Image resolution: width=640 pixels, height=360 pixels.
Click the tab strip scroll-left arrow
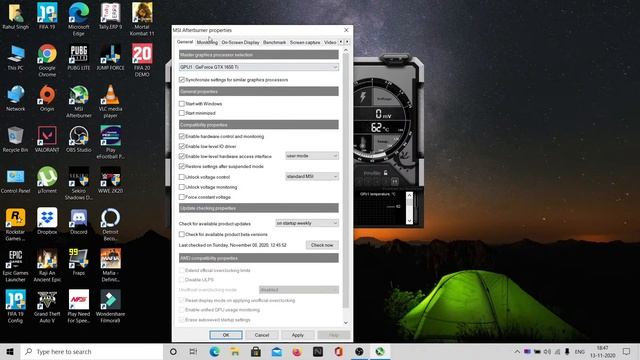tap(341, 42)
